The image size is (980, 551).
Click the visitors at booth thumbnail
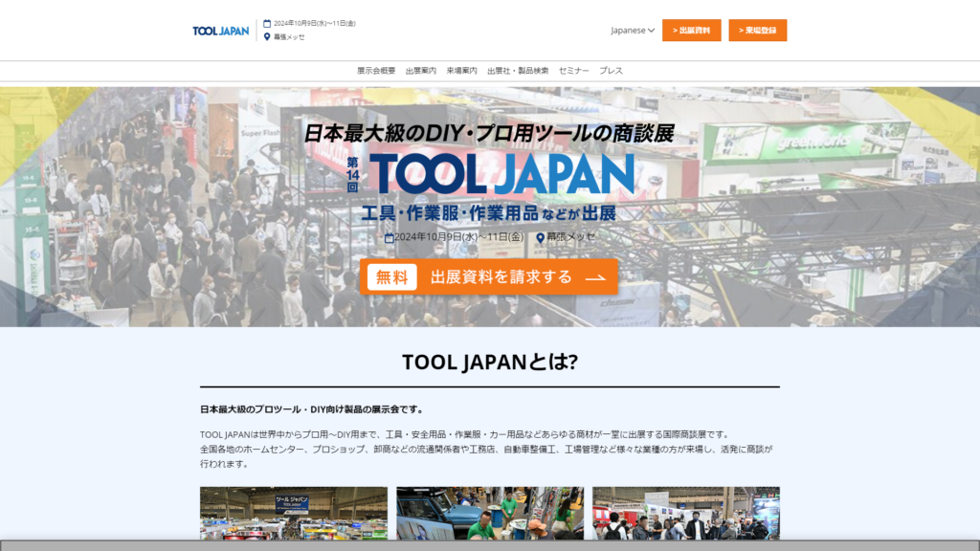686,514
